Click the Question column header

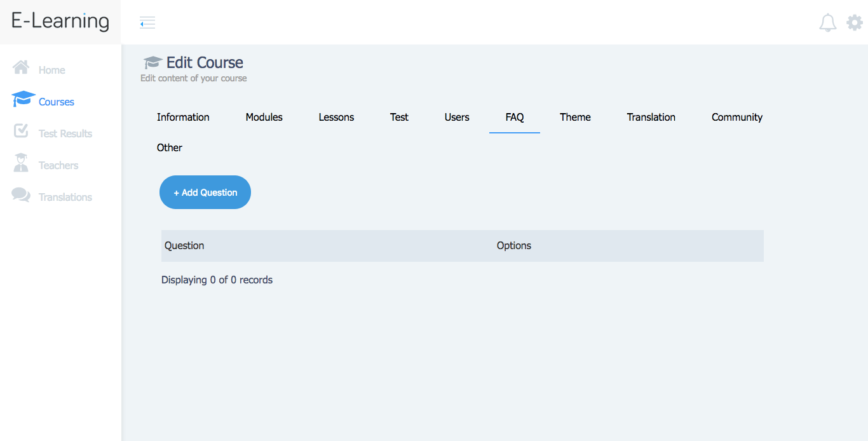tap(184, 245)
